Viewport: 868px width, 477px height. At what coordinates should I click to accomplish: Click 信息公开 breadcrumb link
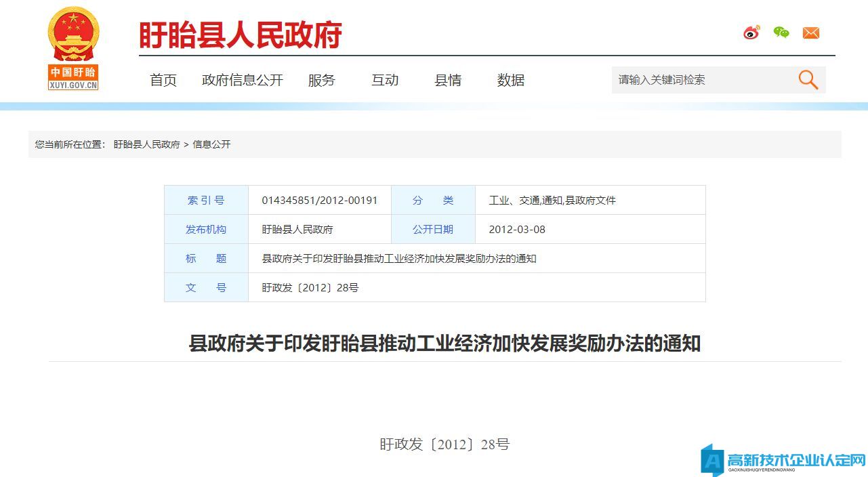pyautogui.click(x=211, y=144)
